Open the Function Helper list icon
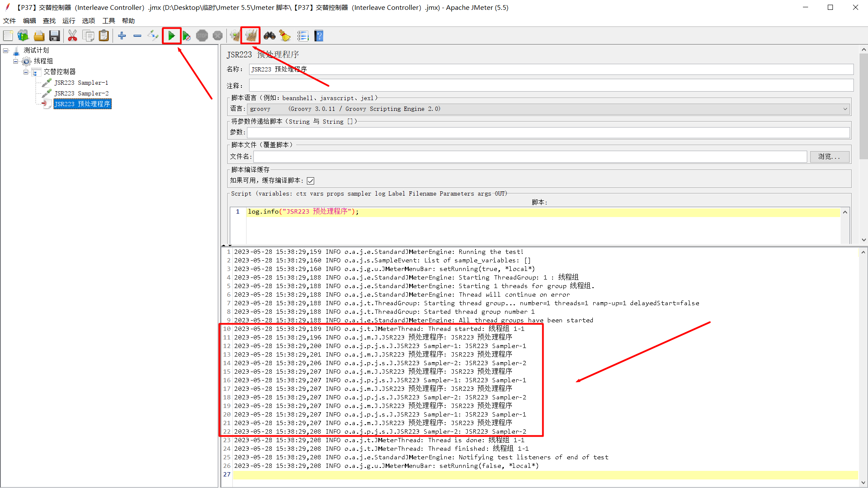The image size is (868, 488). click(x=303, y=36)
